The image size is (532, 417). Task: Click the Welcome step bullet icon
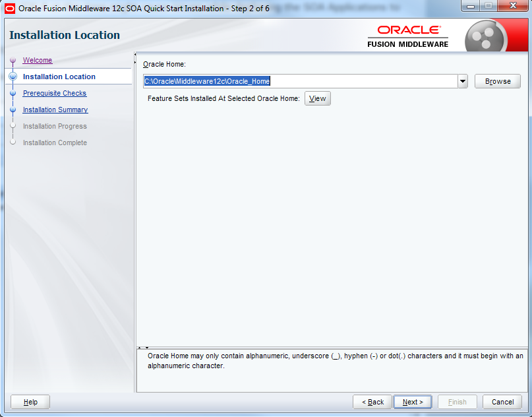[13, 60]
